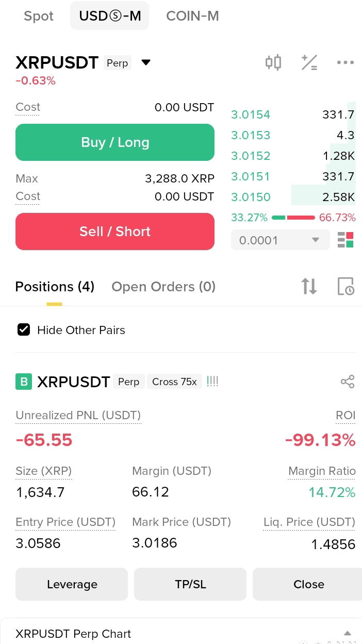362x644 pixels.
Task: Click the Liq. Price value 1.4856
Action: pyautogui.click(x=333, y=544)
